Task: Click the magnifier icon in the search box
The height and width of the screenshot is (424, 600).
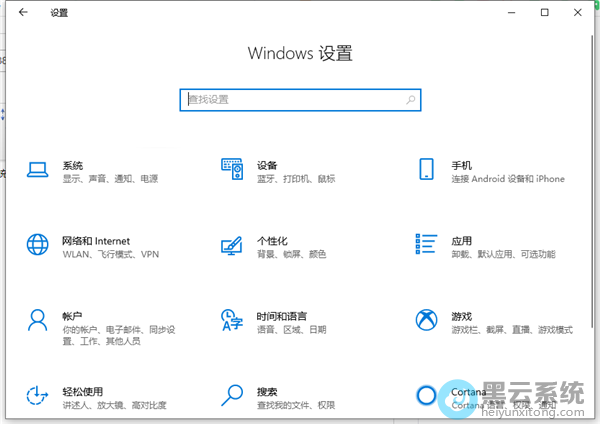Action: pos(411,100)
